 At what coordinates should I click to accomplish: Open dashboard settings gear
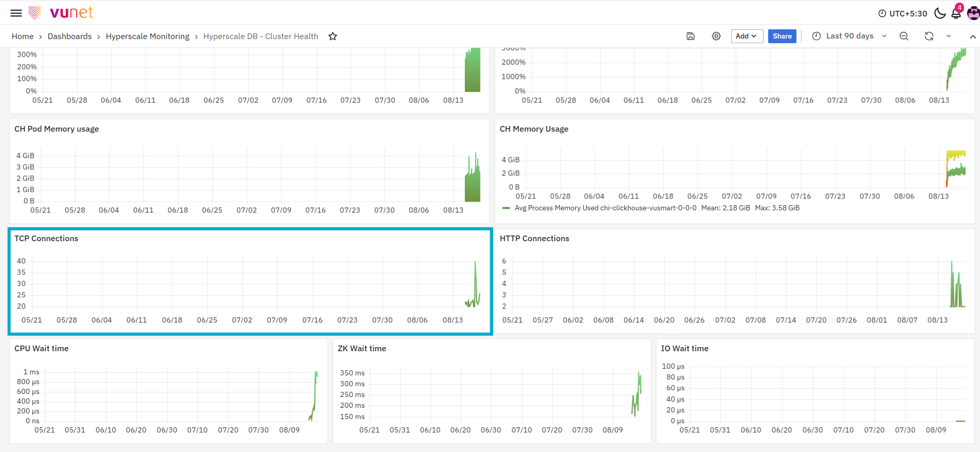716,36
